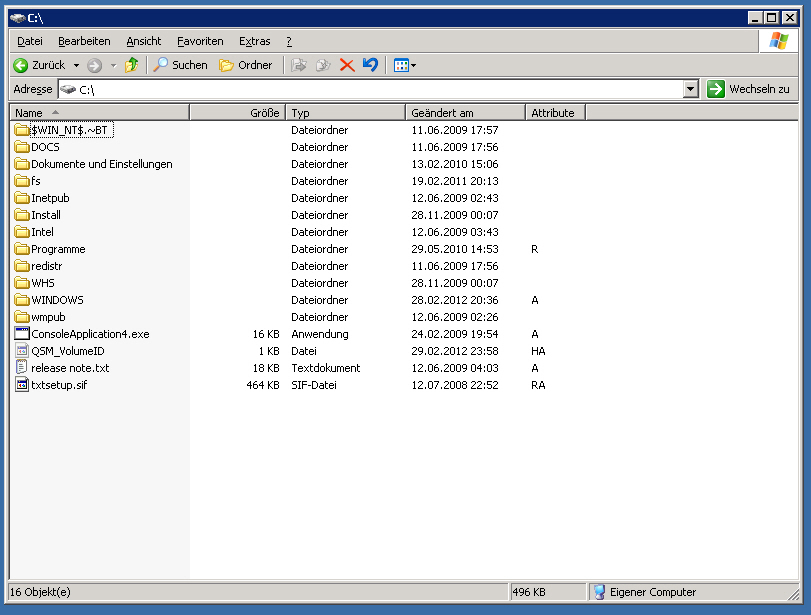The image size is (811, 615).
Task: Expand the address bar dropdown
Action: click(690, 89)
